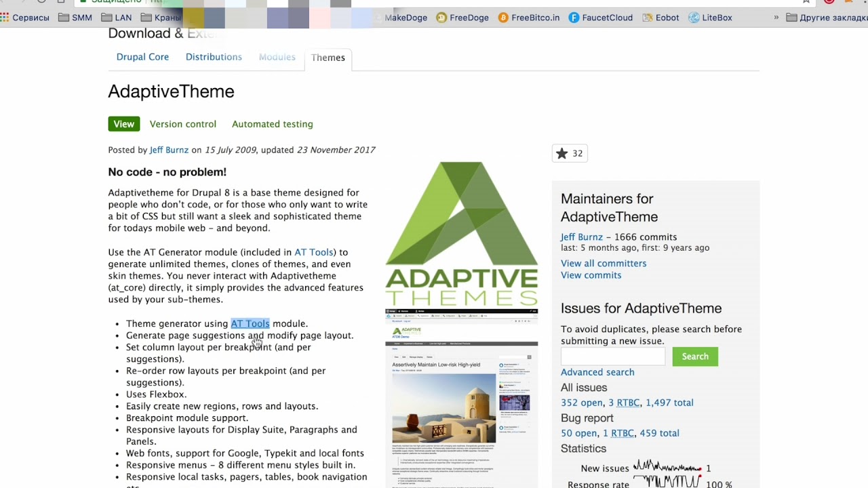Click the Adaptive Themes logo image
The image size is (868, 488).
[x=462, y=234]
